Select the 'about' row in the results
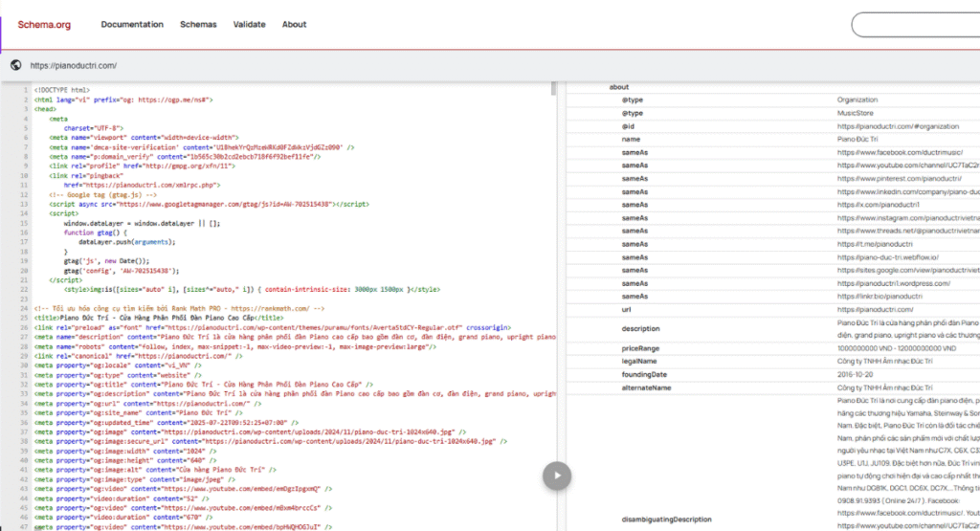 (619, 87)
